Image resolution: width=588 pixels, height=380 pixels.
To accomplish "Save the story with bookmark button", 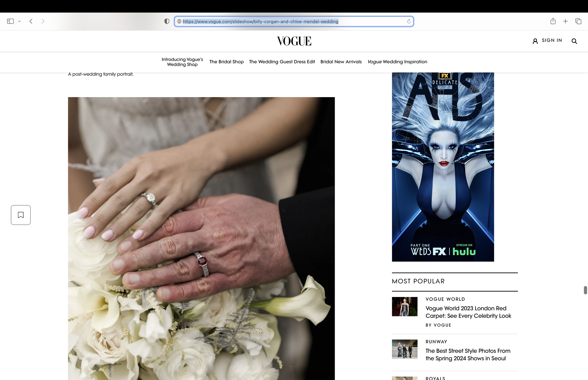I will point(21,215).
